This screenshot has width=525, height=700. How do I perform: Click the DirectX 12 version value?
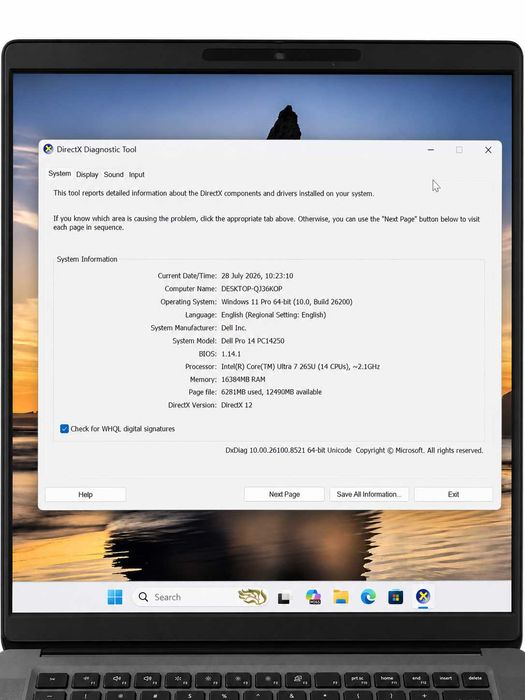pyautogui.click(x=237, y=405)
